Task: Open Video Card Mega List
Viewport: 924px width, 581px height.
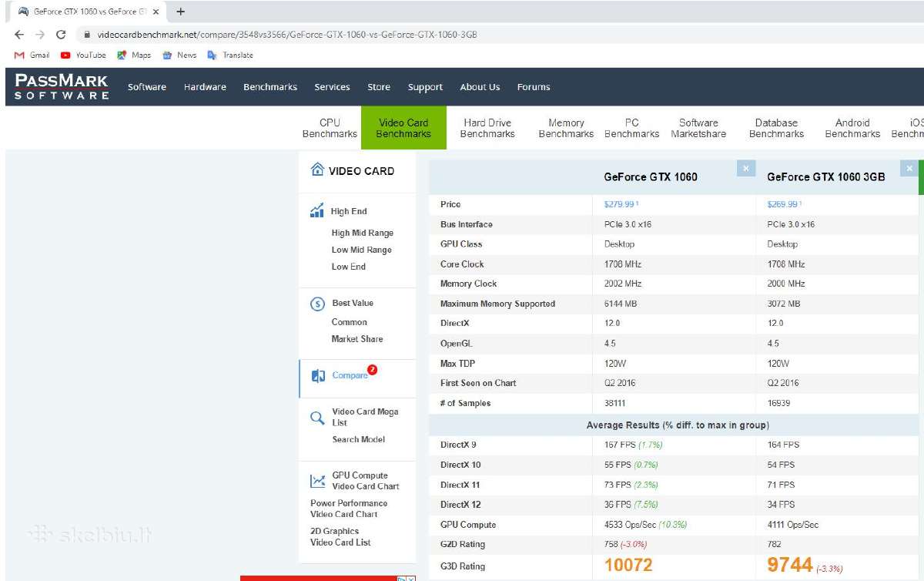Action: pos(365,417)
